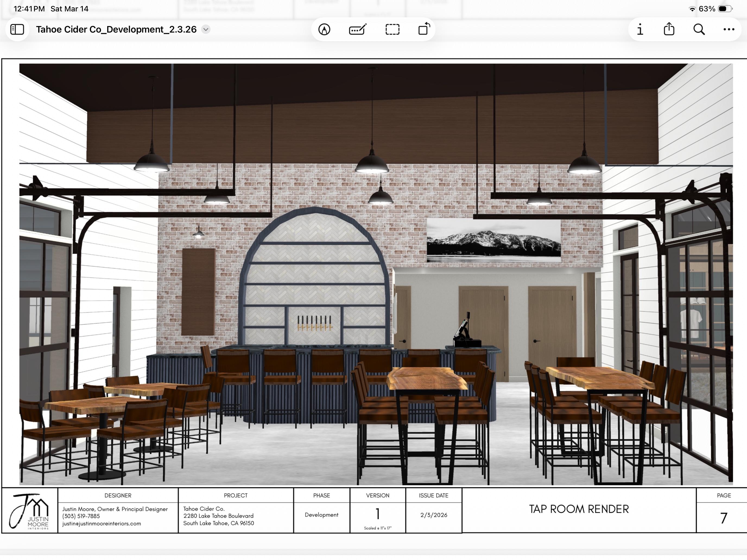Open the More options ellipsis menu

tap(729, 29)
